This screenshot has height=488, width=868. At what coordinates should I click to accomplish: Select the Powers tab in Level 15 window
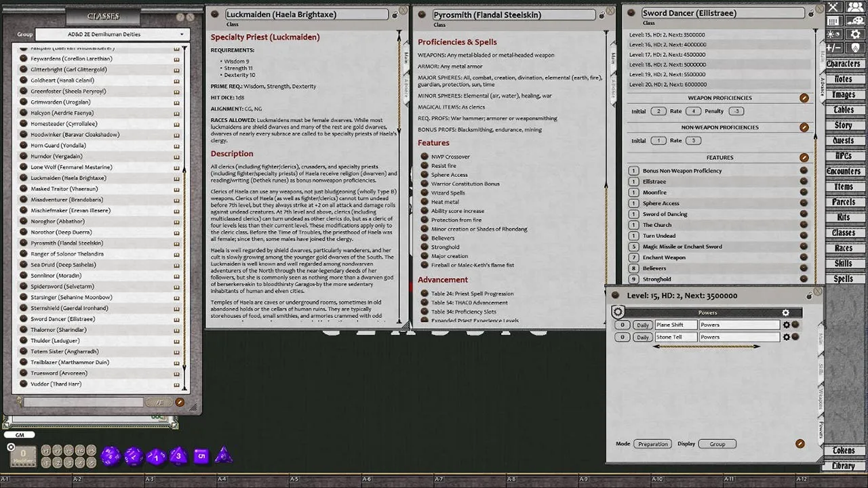(821, 429)
